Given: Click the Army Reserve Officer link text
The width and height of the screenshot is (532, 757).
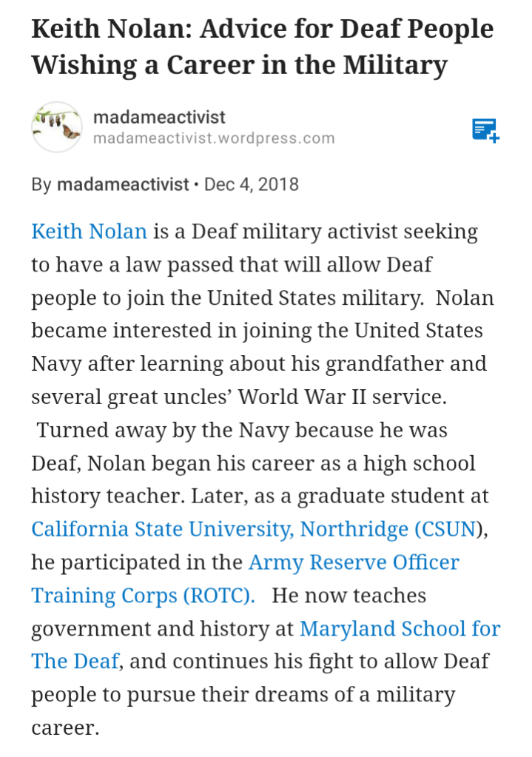Looking at the screenshot, I should (354, 562).
